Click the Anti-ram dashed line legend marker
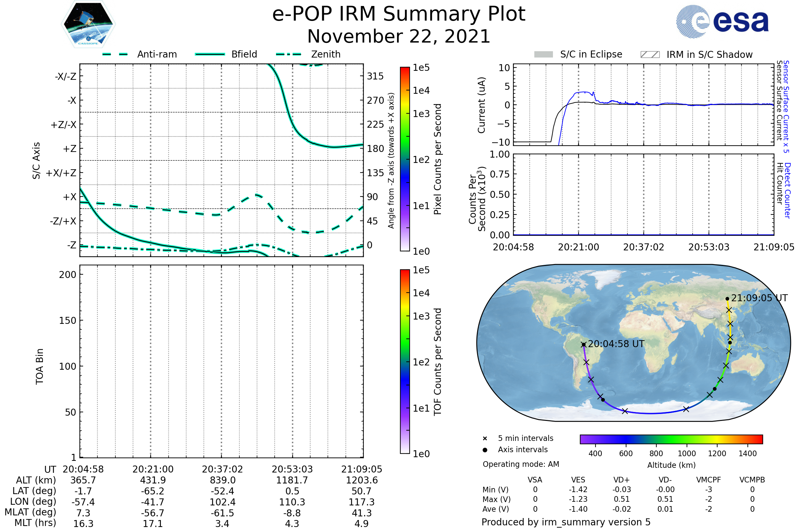The height and width of the screenshot is (532, 798). pyautogui.click(x=115, y=54)
